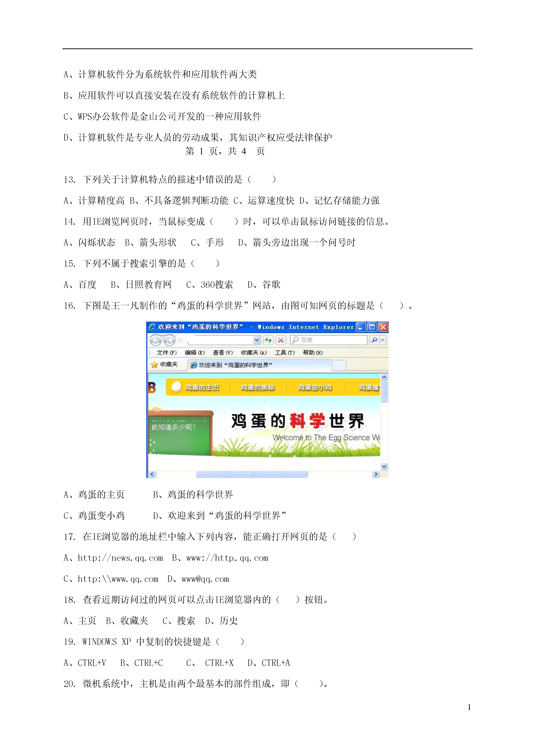Click the IE Forward arrow button

coord(170,340)
